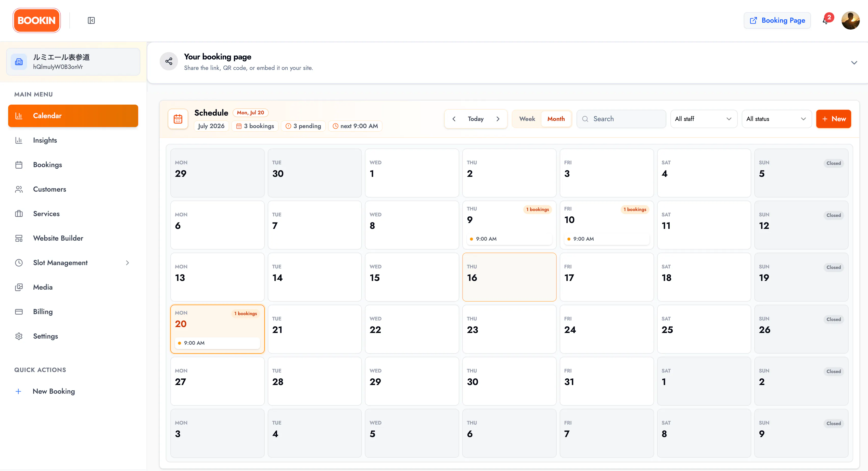The image size is (868, 471).
Task: Click the Search input field
Action: click(x=621, y=119)
